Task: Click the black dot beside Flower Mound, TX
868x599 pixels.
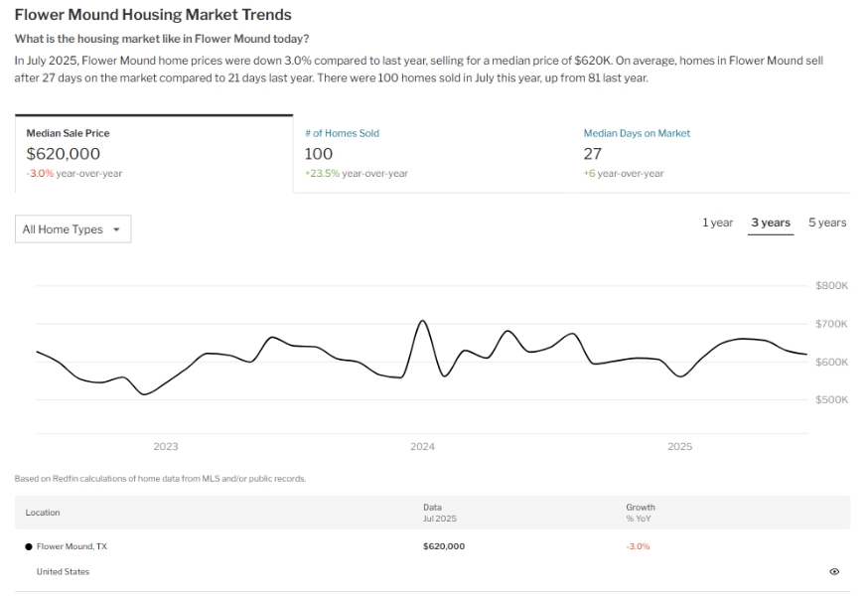Action: [28, 546]
